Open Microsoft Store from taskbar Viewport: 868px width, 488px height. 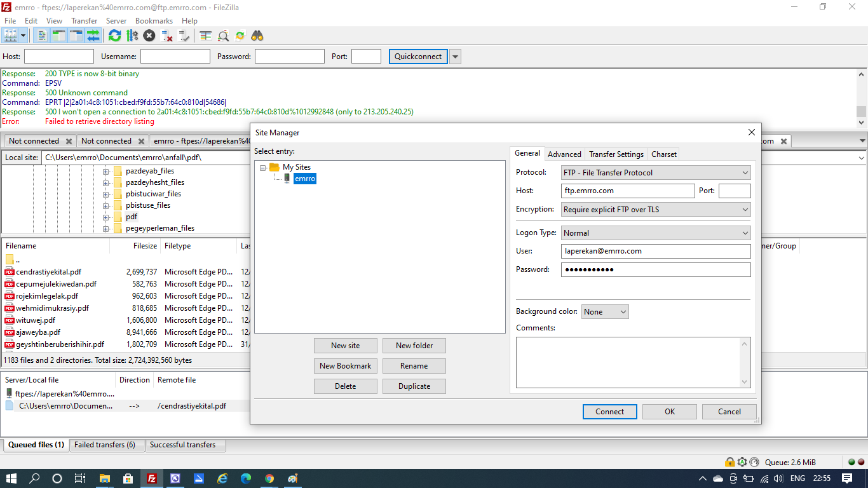128,478
